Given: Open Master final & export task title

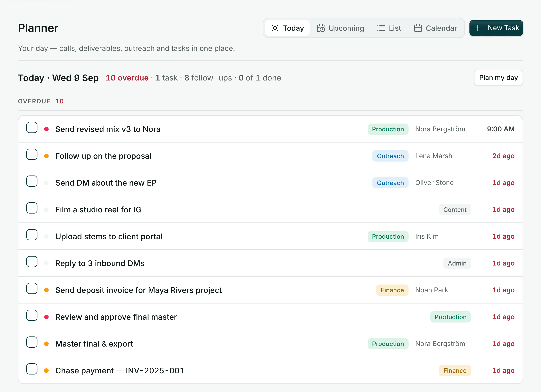Looking at the screenshot, I should (94, 344).
